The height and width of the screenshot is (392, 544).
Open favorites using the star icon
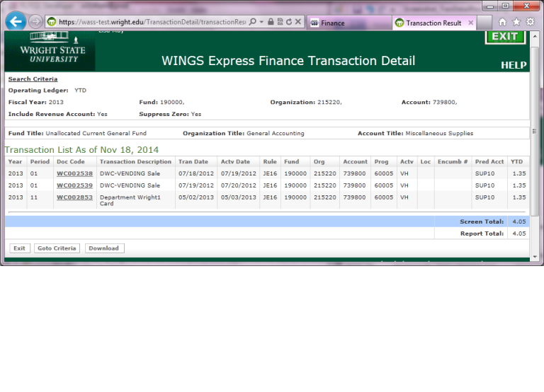[516, 22]
